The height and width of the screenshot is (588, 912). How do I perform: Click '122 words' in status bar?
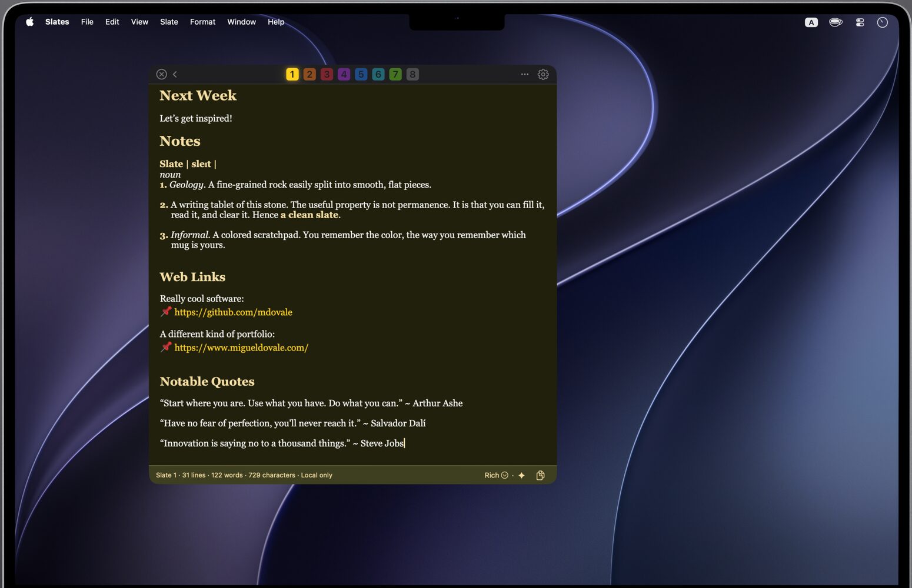coord(227,475)
